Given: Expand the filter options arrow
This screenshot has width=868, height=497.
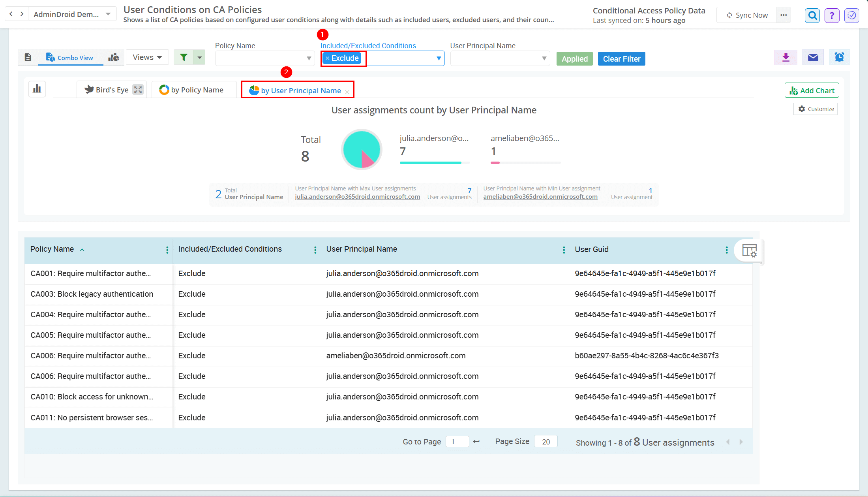Looking at the screenshot, I should click(x=200, y=57).
